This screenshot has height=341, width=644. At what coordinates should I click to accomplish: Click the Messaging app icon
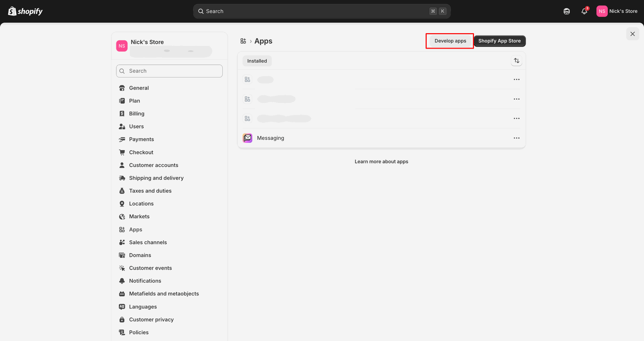coord(248,138)
